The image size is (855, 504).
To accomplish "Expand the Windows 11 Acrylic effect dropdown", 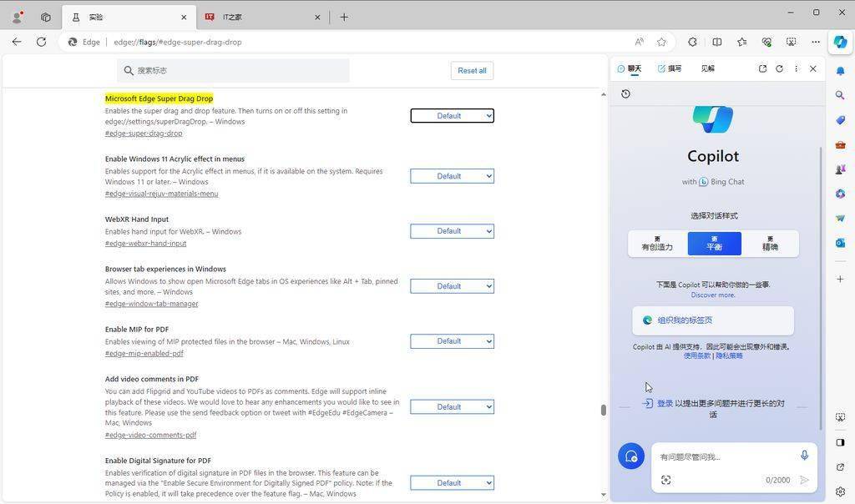I will click(x=452, y=176).
